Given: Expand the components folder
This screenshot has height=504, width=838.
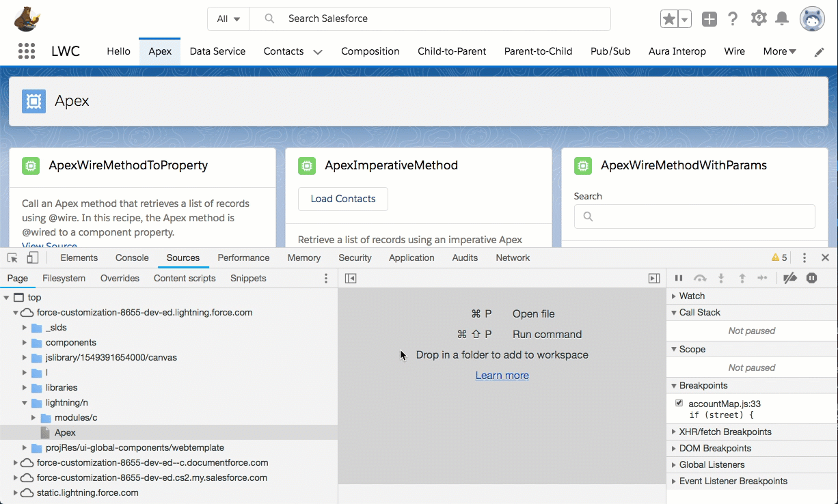Looking at the screenshot, I should tap(25, 342).
